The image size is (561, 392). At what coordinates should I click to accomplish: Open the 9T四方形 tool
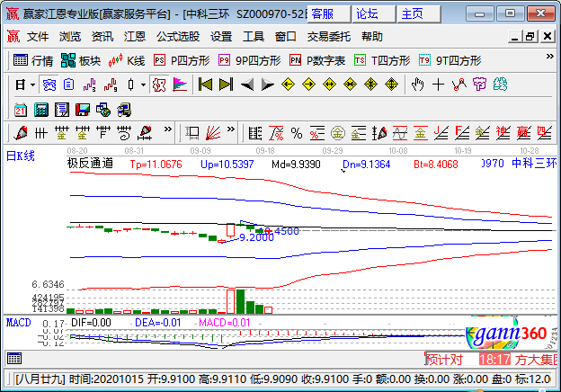pos(450,60)
